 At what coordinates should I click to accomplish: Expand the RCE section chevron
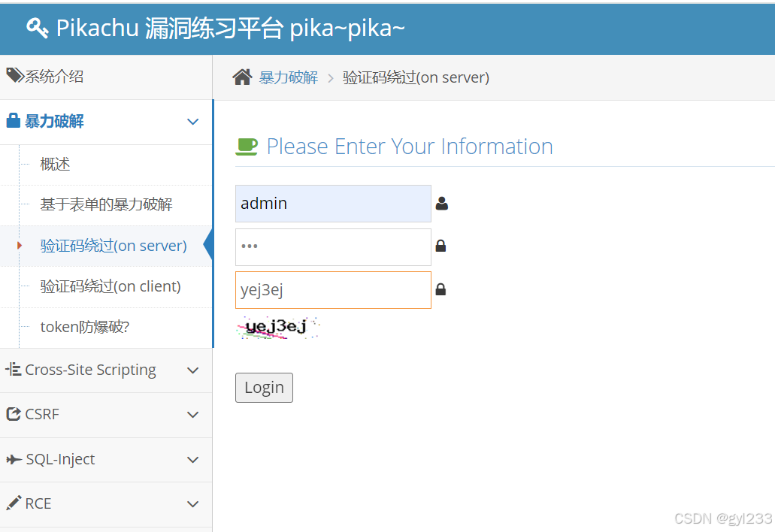pyautogui.click(x=192, y=504)
